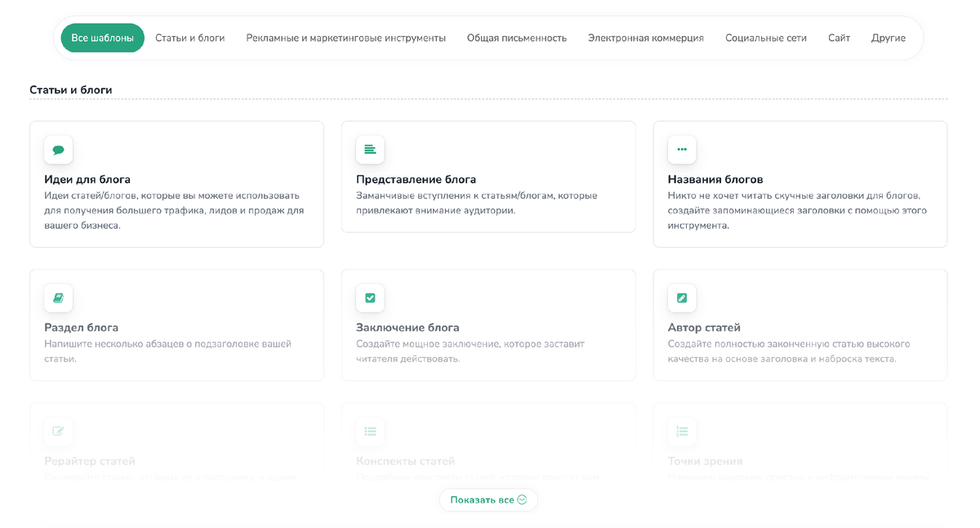Viewport: 980px width, 528px height.
Task: Click the description starting 'Создайте мощное заключение'
Action: [470, 351]
